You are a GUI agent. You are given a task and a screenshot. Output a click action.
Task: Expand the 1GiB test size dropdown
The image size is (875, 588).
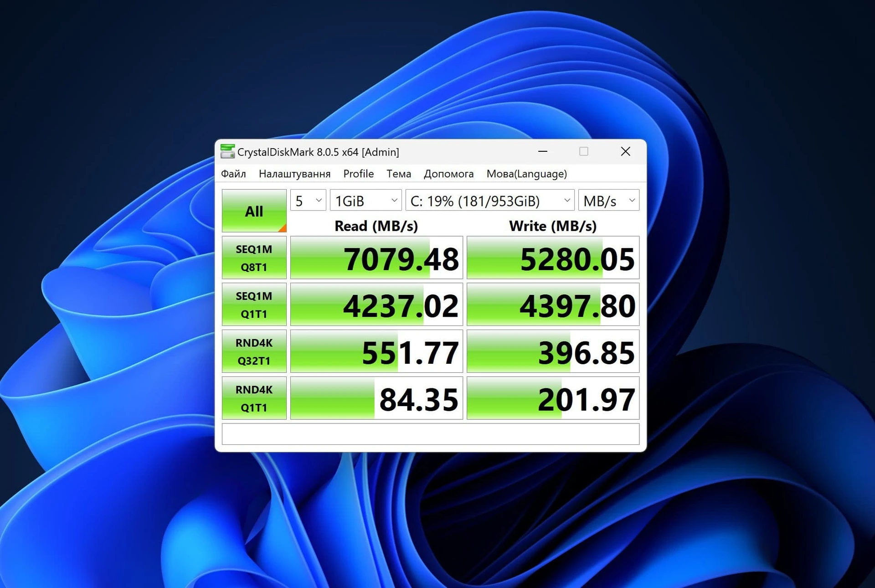tap(365, 201)
